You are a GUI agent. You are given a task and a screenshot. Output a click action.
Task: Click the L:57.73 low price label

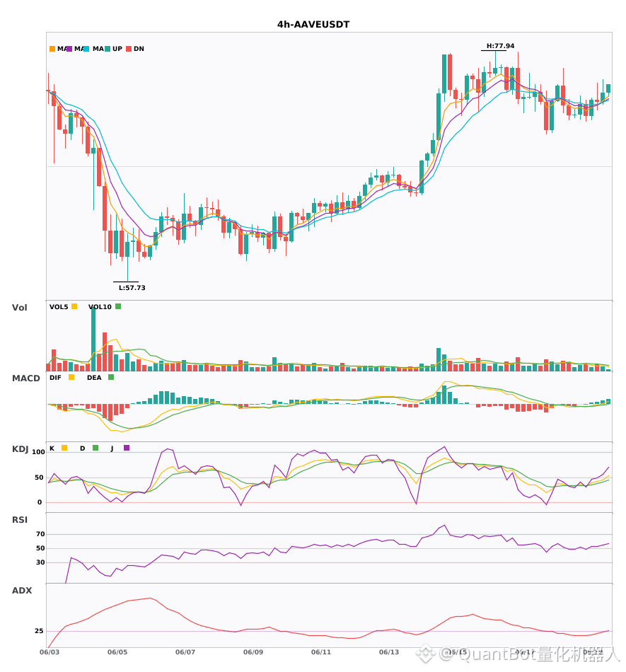click(132, 288)
